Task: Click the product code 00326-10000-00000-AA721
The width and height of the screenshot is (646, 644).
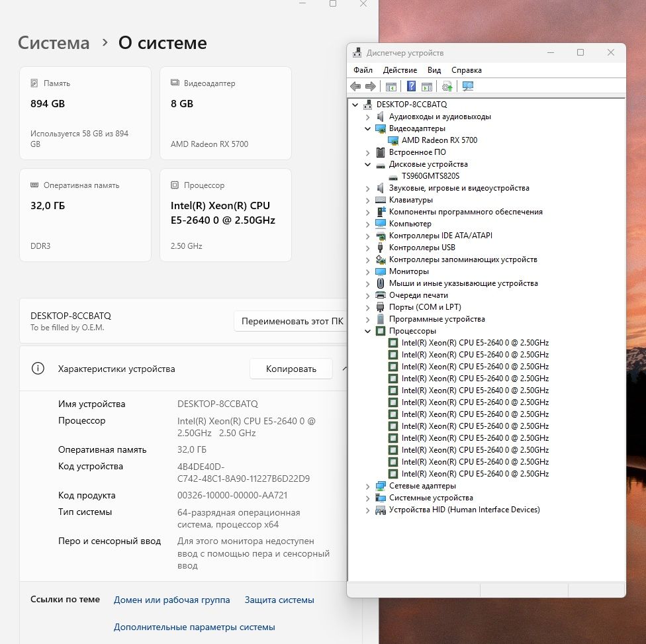Action: [232, 495]
